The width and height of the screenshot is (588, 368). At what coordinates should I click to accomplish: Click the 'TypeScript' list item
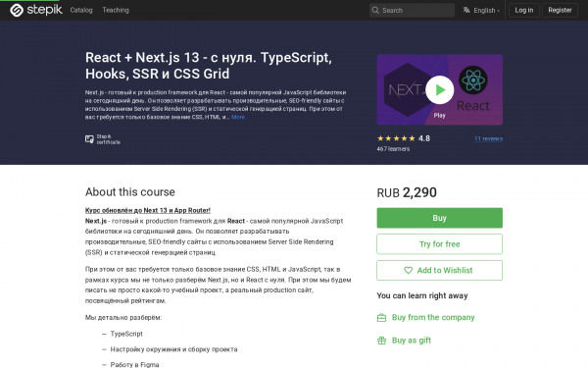[x=126, y=334]
